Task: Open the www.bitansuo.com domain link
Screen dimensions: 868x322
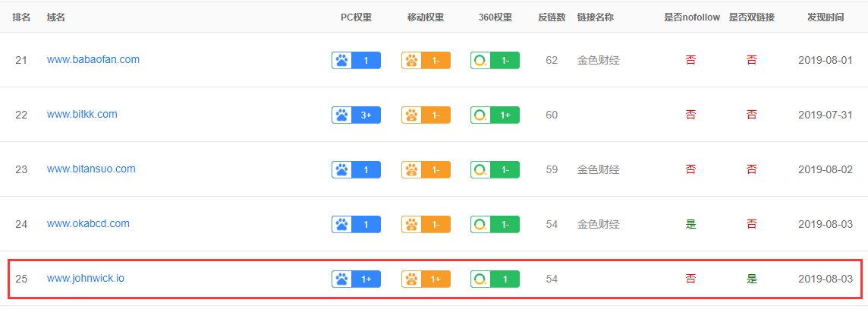Action: point(91,169)
